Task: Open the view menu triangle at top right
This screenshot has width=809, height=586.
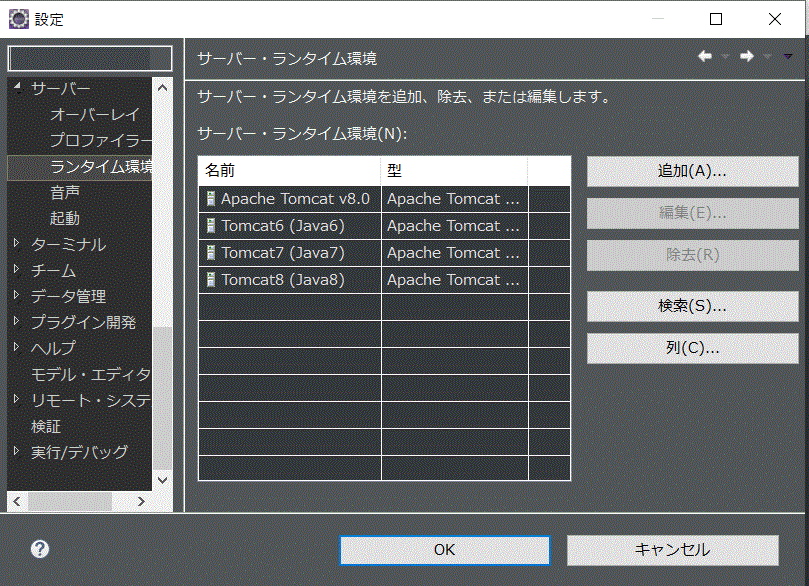Action: coord(789,57)
